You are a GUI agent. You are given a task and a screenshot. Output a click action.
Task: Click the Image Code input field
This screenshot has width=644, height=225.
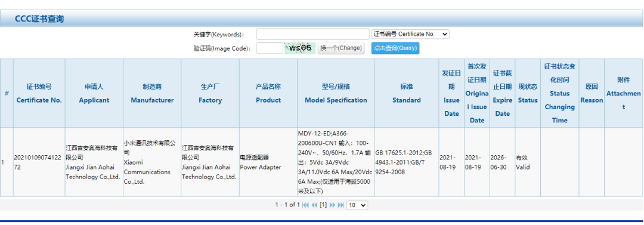pos(270,48)
